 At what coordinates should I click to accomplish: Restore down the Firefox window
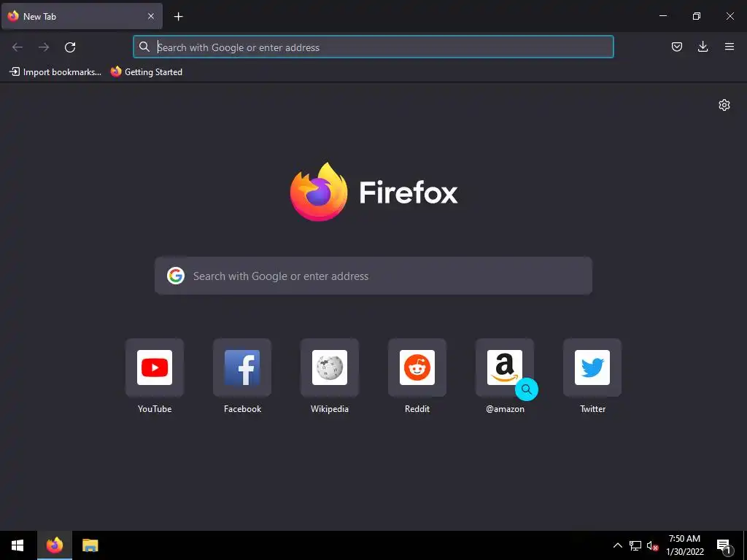pos(696,16)
